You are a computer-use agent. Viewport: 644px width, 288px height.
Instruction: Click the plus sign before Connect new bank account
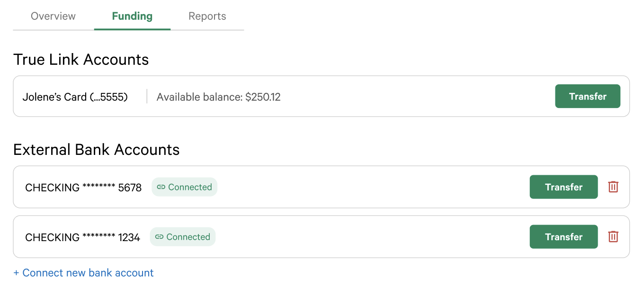16,273
